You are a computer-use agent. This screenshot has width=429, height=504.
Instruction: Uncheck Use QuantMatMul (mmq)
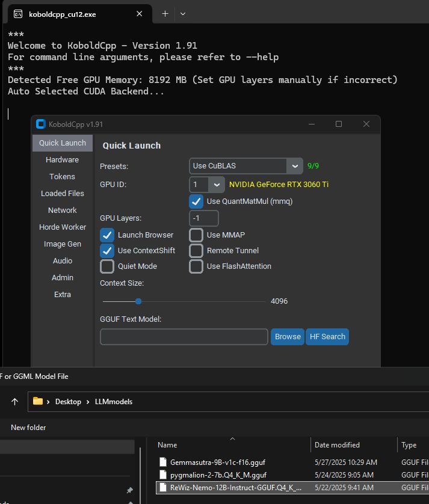196,201
